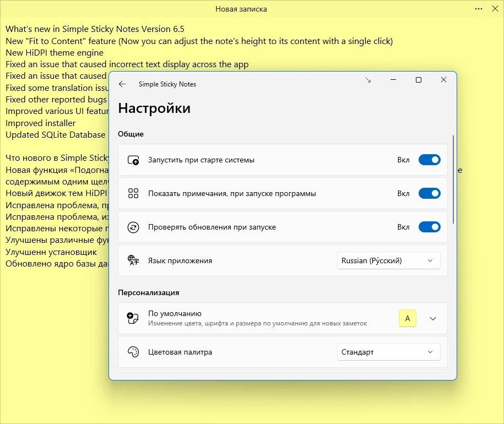The width and height of the screenshot is (504, 424).
Task: Click 'Updated SQLite Database' line in the note
Action: [55, 134]
